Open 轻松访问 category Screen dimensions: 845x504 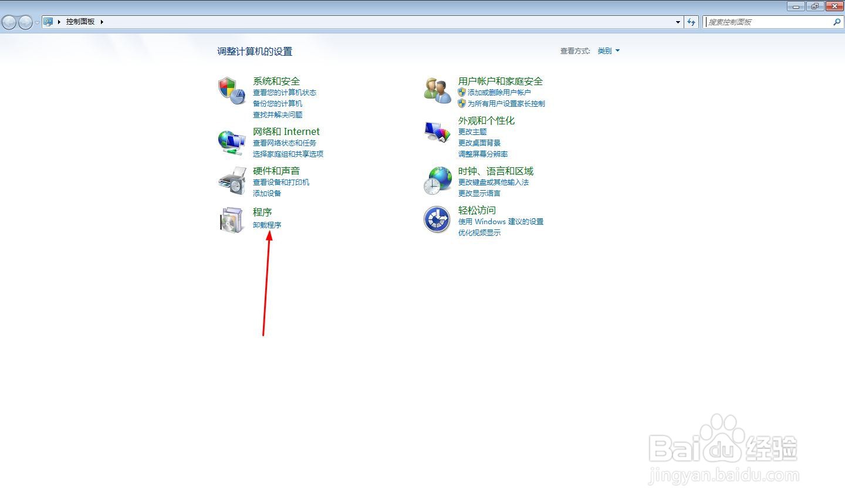tap(477, 210)
